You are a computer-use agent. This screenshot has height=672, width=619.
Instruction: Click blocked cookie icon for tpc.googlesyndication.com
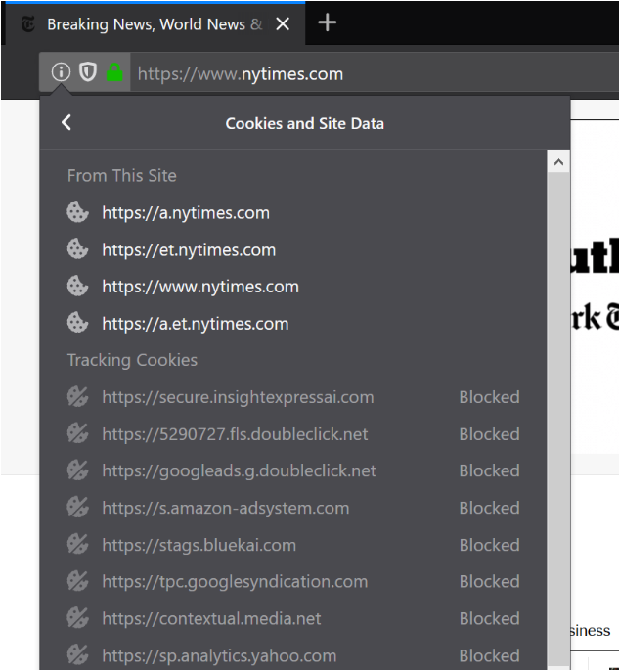point(77,581)
